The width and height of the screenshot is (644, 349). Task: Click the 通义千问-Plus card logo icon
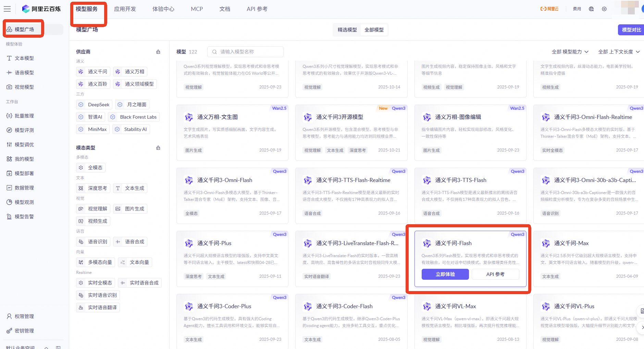click(189, 243)
